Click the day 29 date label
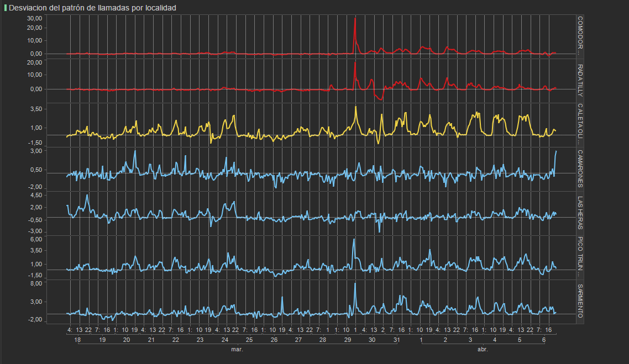629x364 pixels. (x=348, y=340)
